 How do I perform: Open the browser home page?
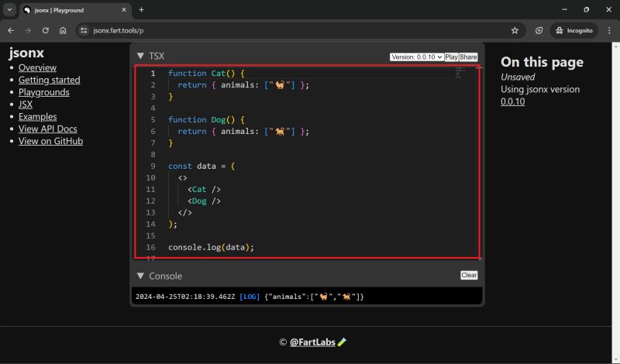click(63, 30)
